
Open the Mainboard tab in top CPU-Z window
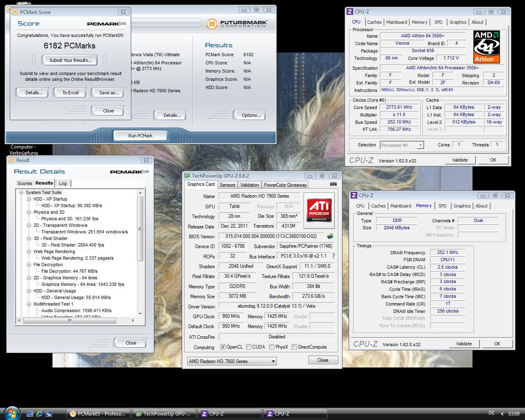click(397, 22)
